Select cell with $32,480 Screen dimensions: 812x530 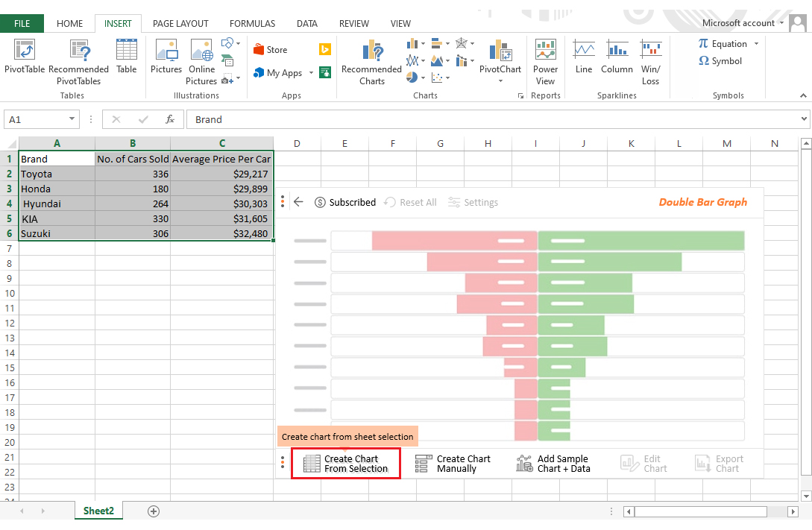click(x=221, y=233)
